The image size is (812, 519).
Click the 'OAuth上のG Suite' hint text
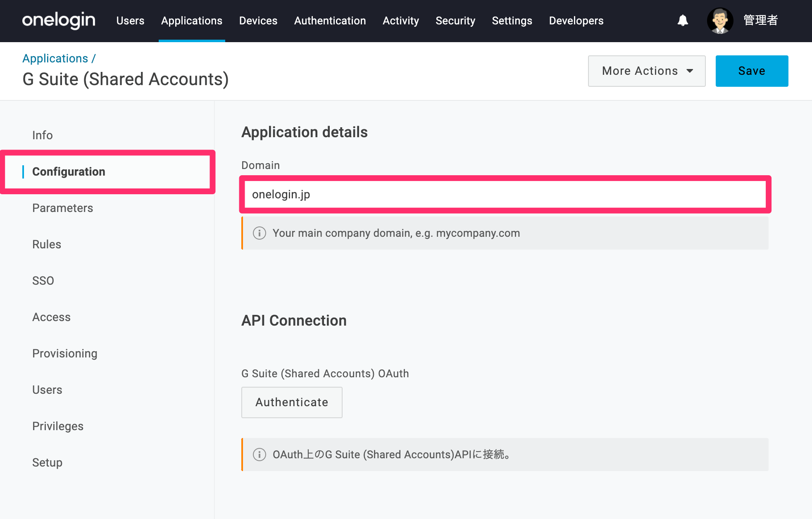click(393, 455)
